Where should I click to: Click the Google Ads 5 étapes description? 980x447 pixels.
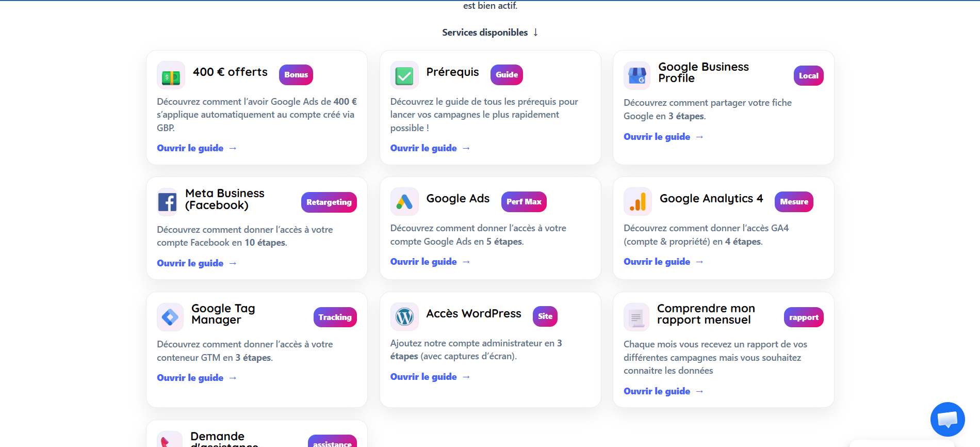478,235
